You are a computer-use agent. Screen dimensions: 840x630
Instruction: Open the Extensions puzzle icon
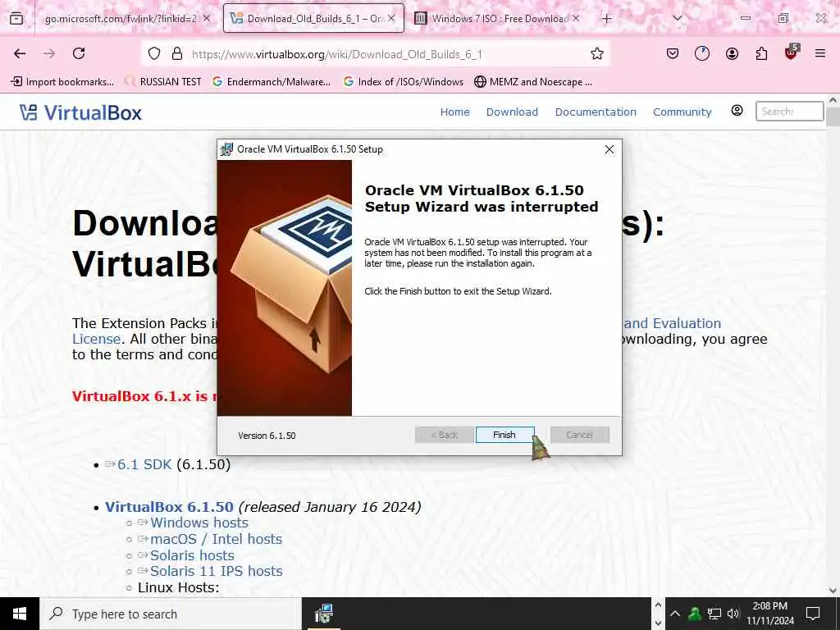[761, 53]
